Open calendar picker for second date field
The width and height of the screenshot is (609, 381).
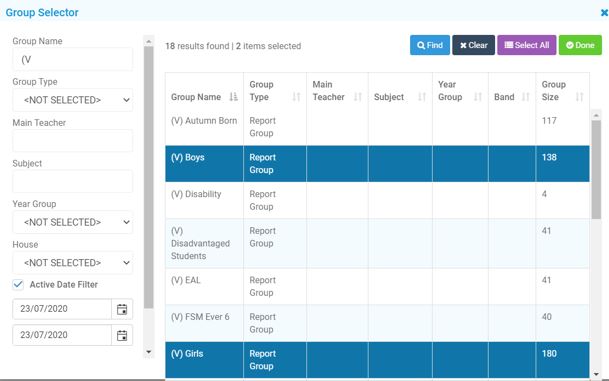tap(122, 335)
